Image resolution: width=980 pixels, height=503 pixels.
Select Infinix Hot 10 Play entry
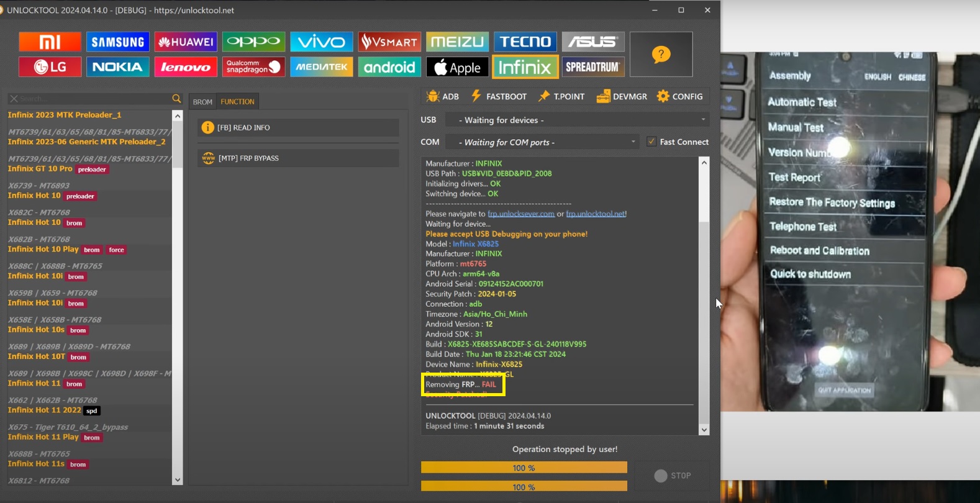pyautogui.click(x=67, y=250)
